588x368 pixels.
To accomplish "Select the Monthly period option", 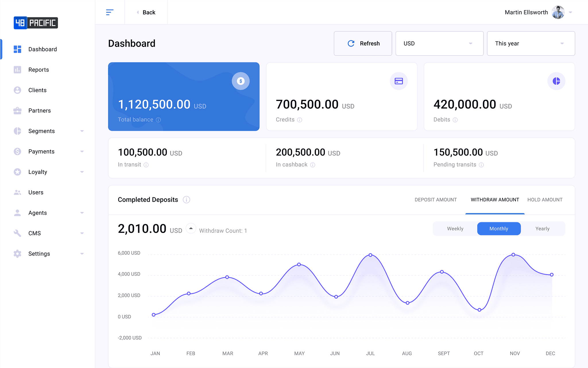I will coord(499,229).
